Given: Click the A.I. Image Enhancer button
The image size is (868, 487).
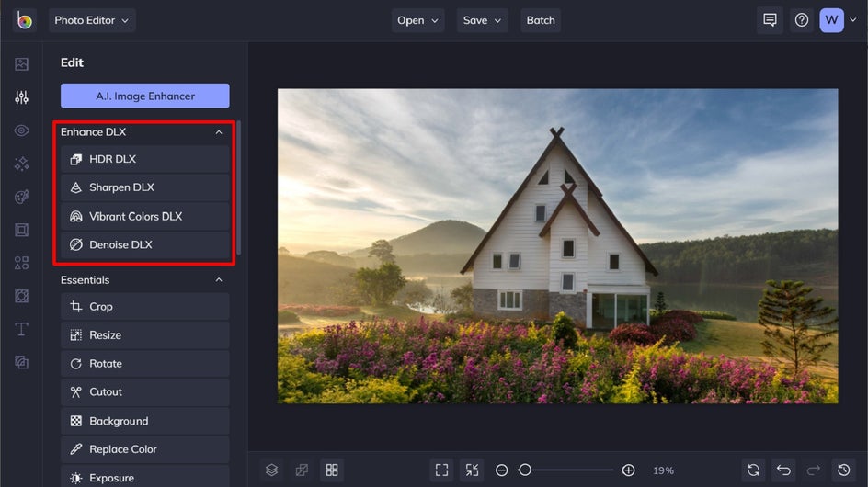Looking at the screenshot, I should [145, 96].
